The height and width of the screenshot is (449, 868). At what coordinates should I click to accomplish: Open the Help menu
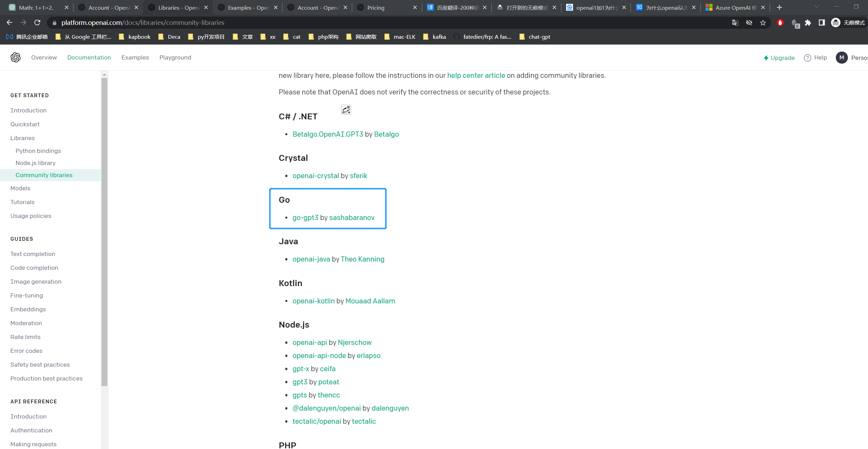coord(815,58)
